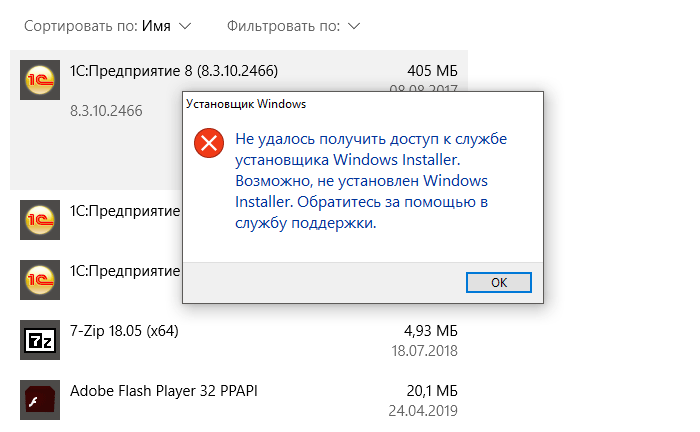
Task: Click the Adobe Flash Player icon
Action: pyautogui.click(x=39, y=399)
